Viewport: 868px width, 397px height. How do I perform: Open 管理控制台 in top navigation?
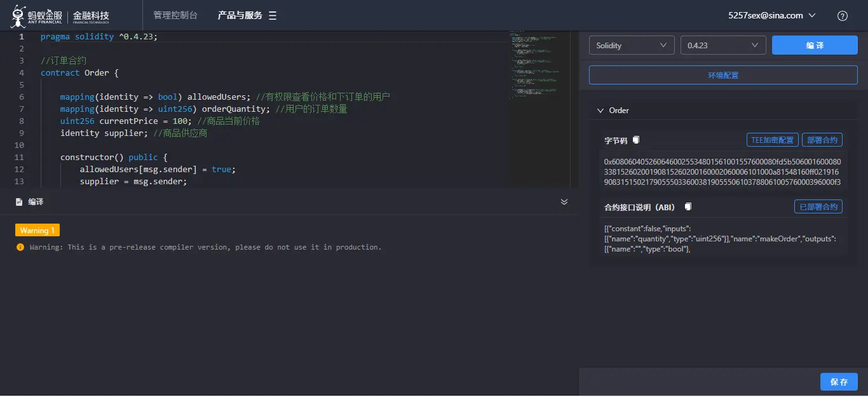tap(175, 15)
